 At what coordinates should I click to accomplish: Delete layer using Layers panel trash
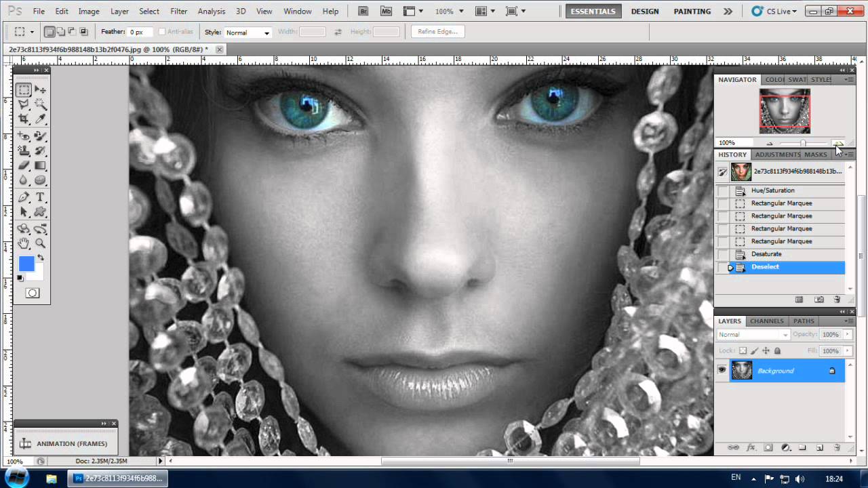(837, 447)
